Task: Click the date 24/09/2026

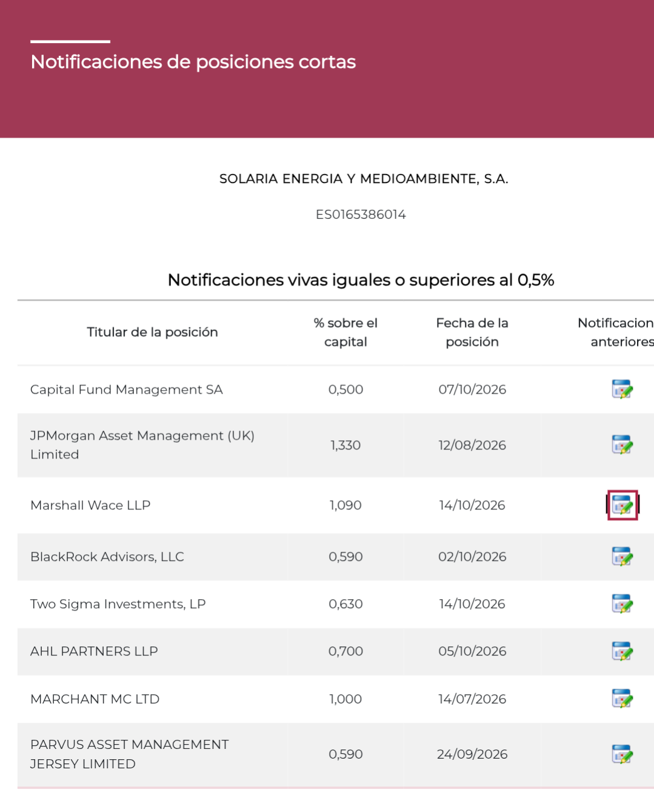Action: 472,754
